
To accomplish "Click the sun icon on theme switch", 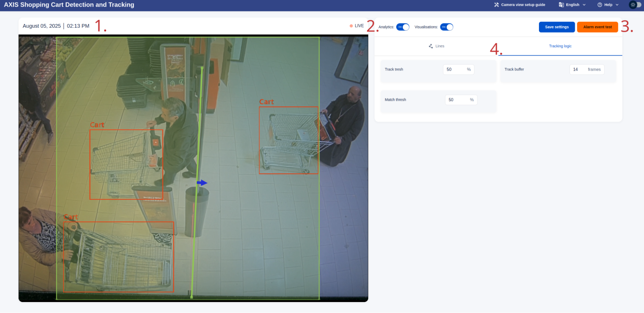I will [x=633, y=5].
